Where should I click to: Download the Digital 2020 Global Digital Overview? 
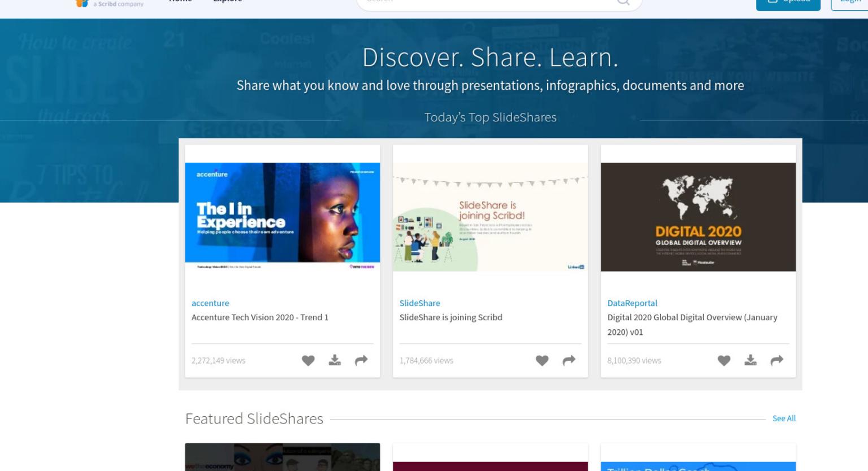[x=750, y=360]
